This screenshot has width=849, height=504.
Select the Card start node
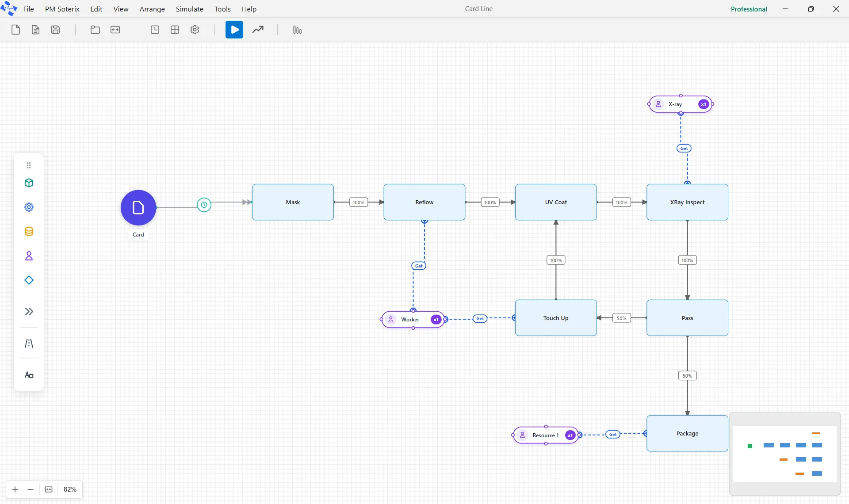[138, 208]
